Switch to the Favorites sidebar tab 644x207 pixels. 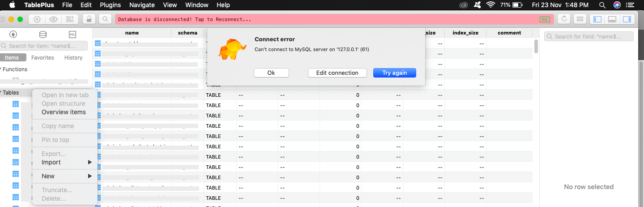(43, 58)
